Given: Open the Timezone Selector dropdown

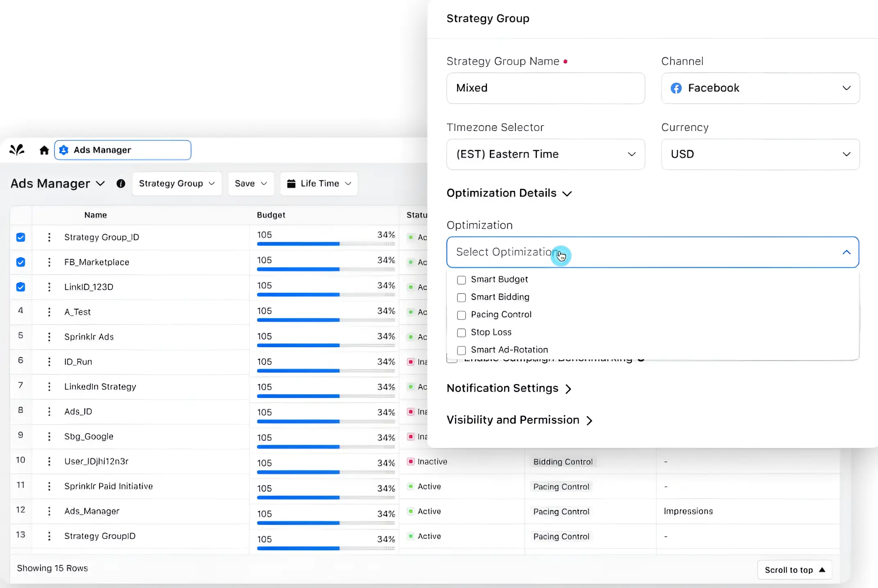Looking at the screenshot, I should point(545,154).
